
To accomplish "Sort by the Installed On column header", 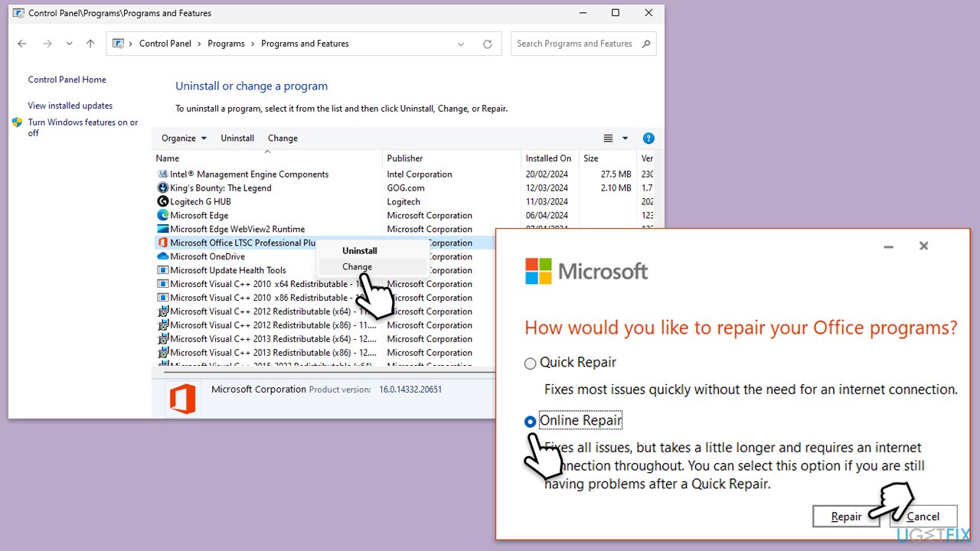I will tap(550, 158).
